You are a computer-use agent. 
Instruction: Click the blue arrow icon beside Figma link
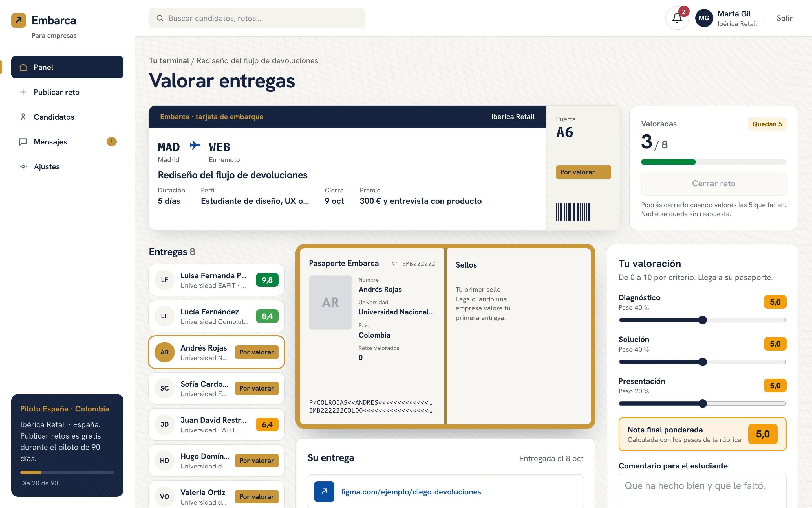[x=324, y=492]
